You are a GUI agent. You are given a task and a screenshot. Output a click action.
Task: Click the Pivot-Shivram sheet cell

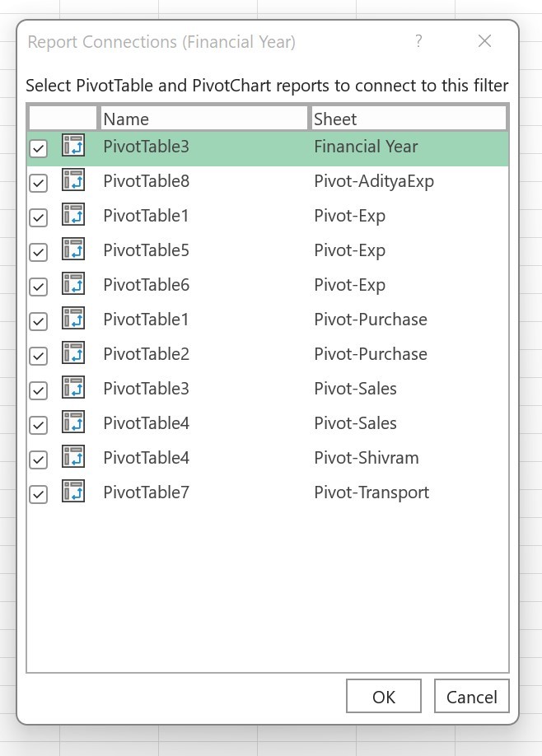click(x=367, y=458)
